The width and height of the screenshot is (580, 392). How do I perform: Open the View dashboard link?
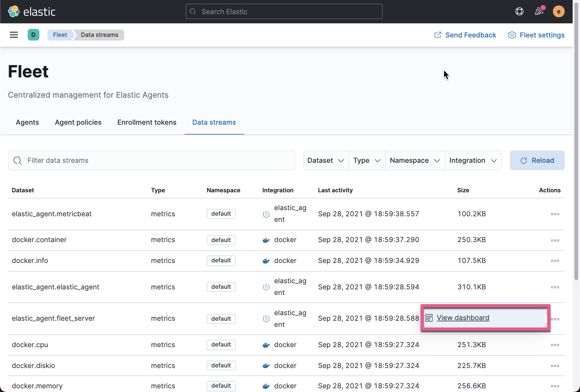tap(463, 318)
